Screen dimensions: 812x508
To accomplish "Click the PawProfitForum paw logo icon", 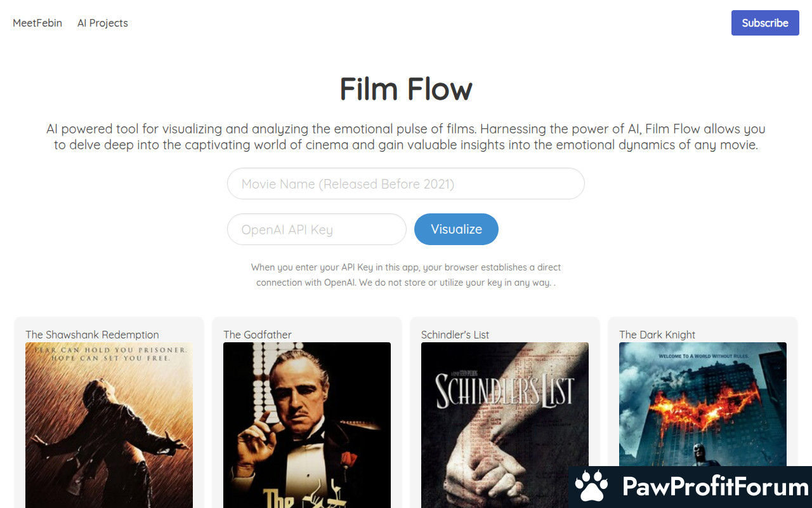I will [x=591, y=487].
